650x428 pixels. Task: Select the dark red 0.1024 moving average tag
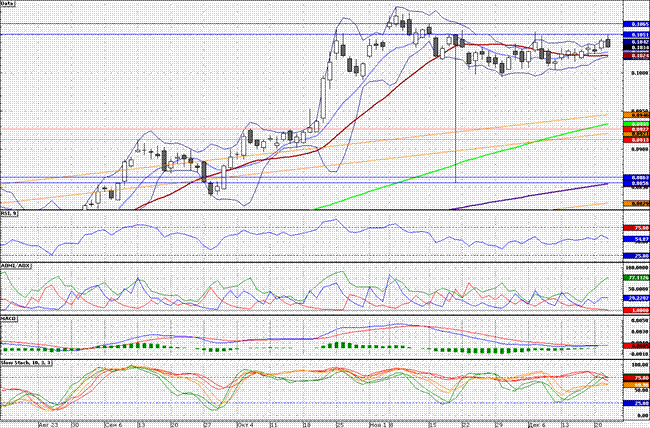click(636, 56)
